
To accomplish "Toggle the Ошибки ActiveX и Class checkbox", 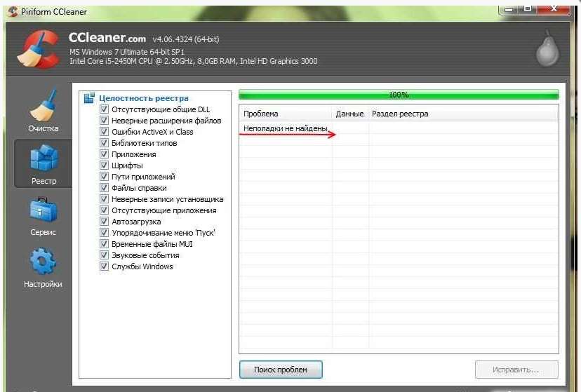I will 104,132.
